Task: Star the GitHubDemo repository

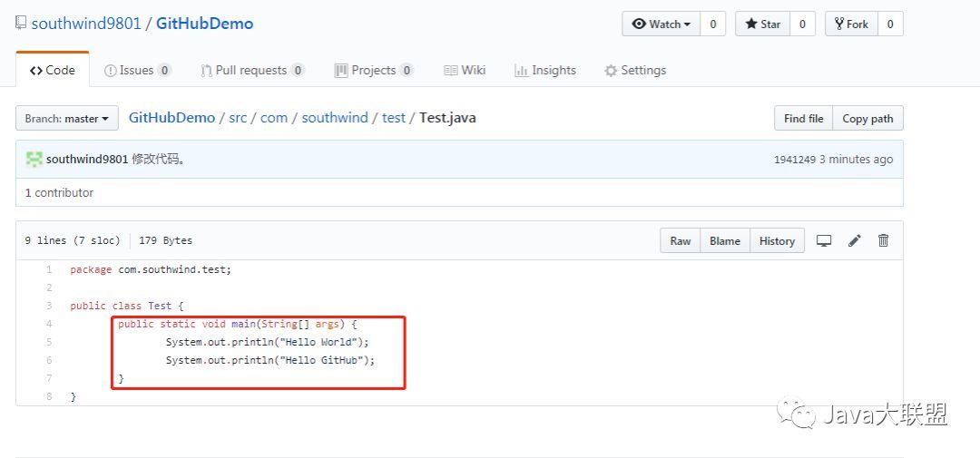Action: pyautogui.click(x=762, y=24)
